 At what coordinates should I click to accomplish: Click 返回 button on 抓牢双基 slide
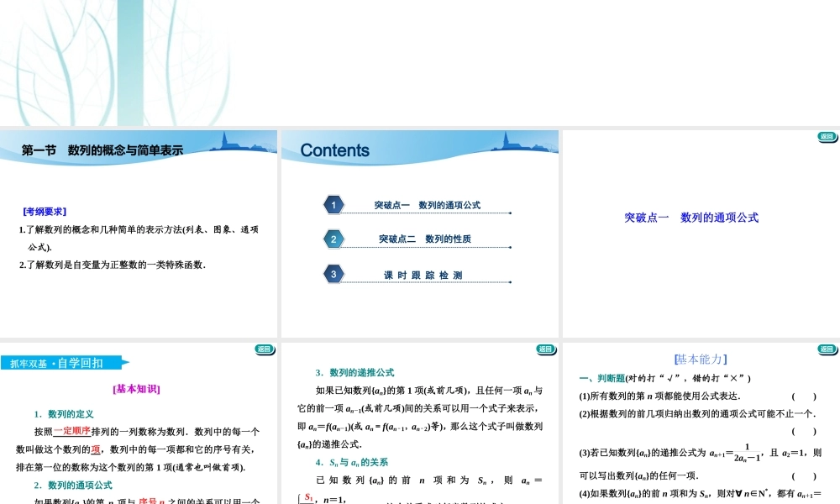coord(265,348)
